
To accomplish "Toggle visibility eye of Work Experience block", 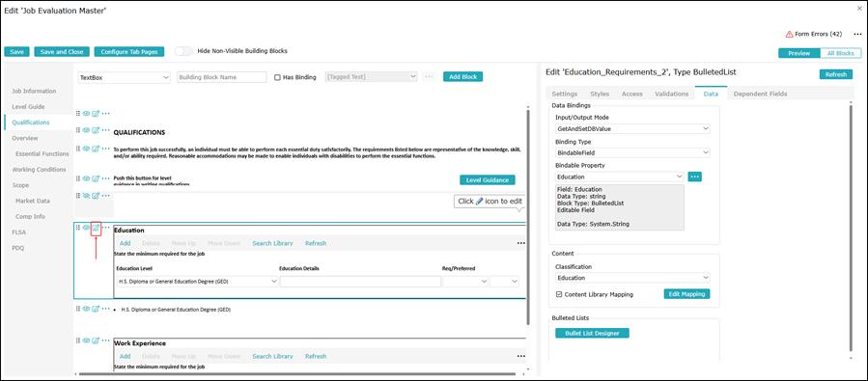I will 86,340.
